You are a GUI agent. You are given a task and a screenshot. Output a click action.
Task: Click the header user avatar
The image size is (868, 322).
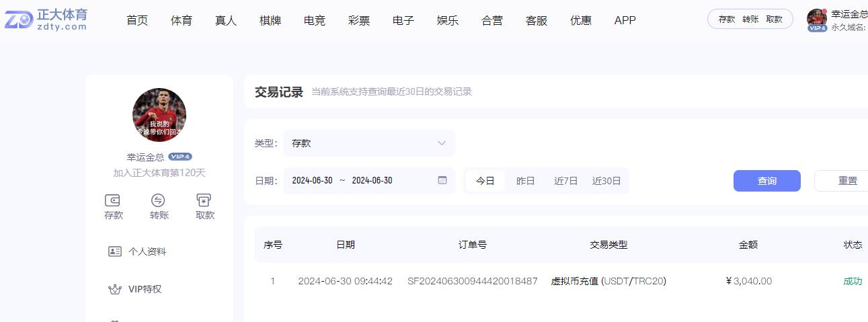click(x=817, y=18)
